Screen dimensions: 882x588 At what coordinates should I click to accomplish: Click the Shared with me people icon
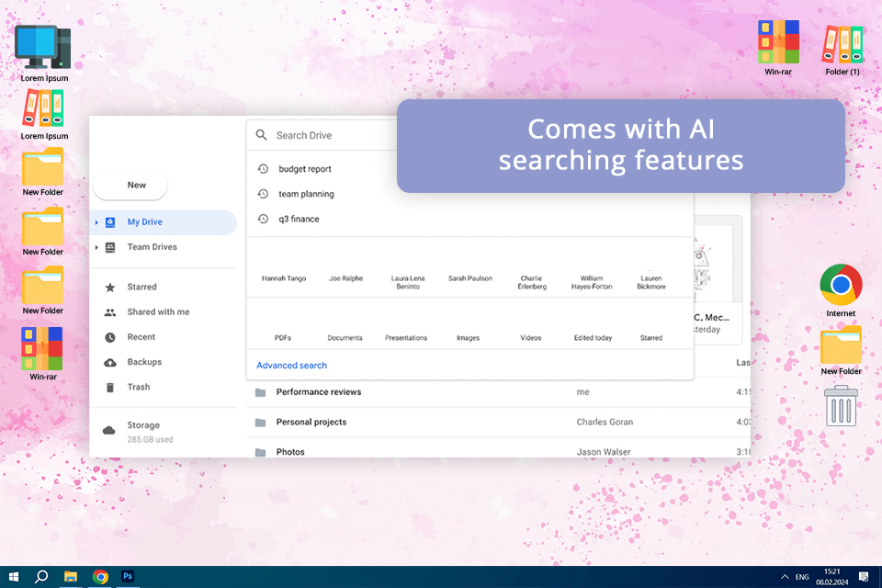(110, 312)
